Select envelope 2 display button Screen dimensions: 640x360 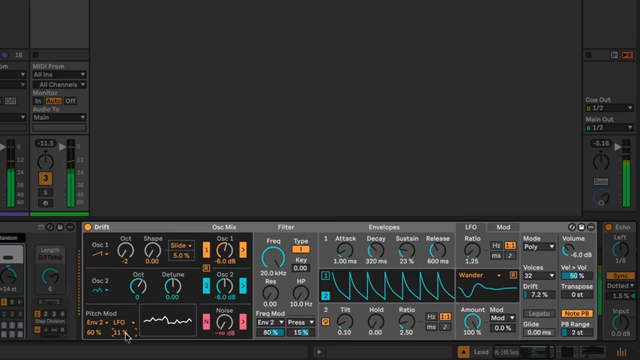[325, 296]
